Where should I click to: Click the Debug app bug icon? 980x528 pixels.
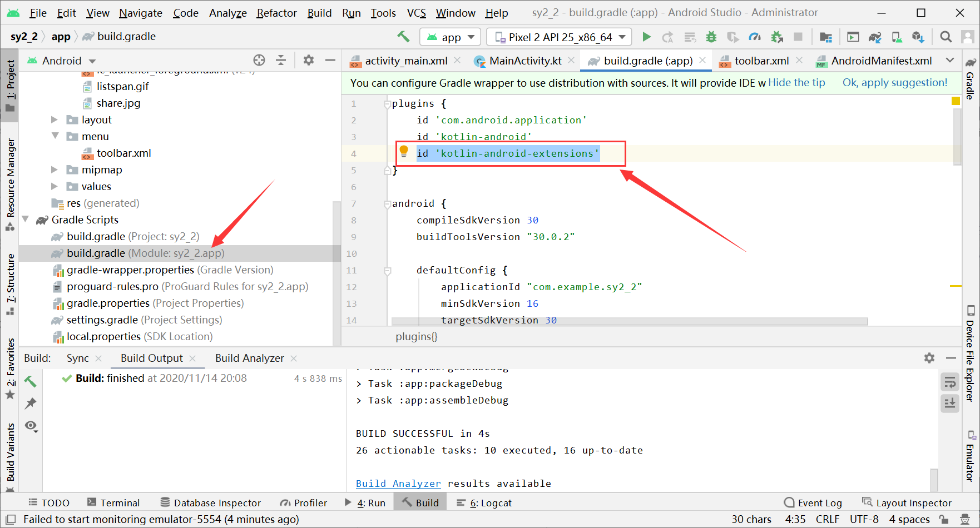point(711,37)
